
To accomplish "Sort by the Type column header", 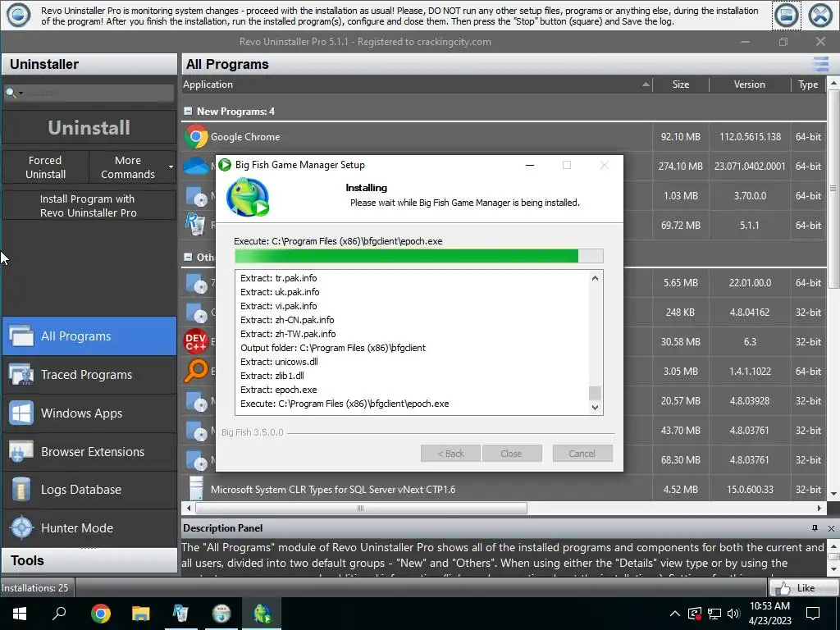I will pos(808,84).
